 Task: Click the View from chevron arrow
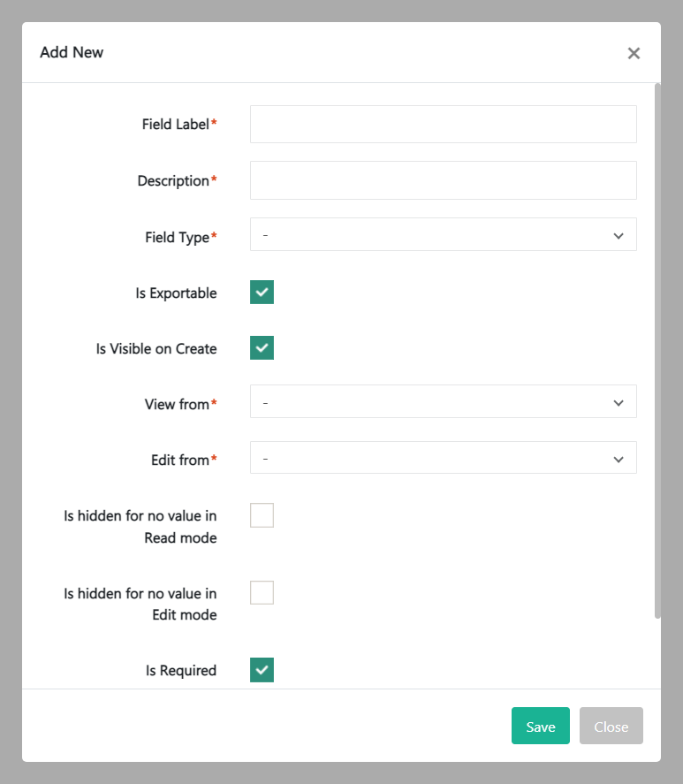tap(618, 403)
